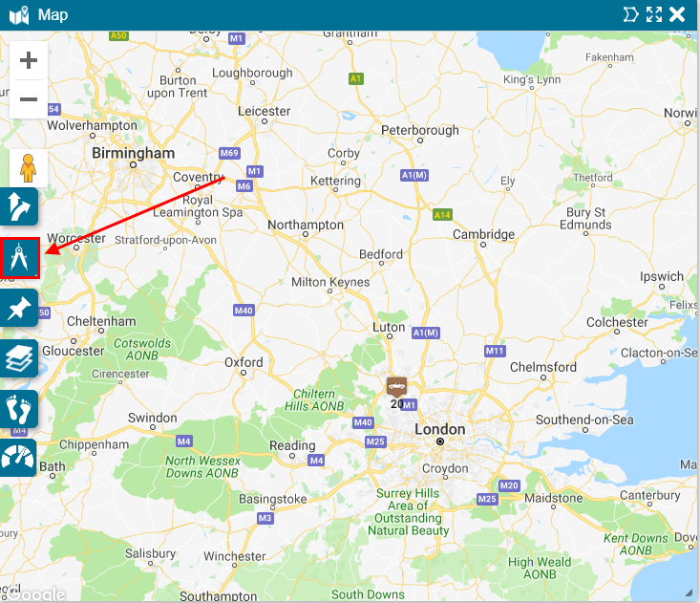This screenshot has width=700, height=603.
Task: Close the Map window
Action: (x=677, y=14)
